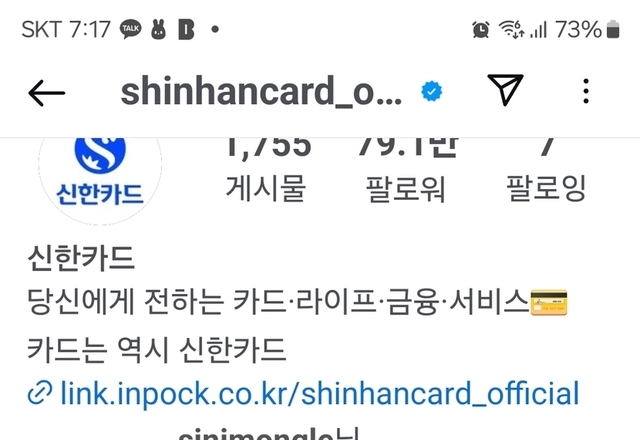Tap the Wi-Fi status icon
The width and height of the screenshot is (640, 440).
pyautogui.click(x=511, y=29)
